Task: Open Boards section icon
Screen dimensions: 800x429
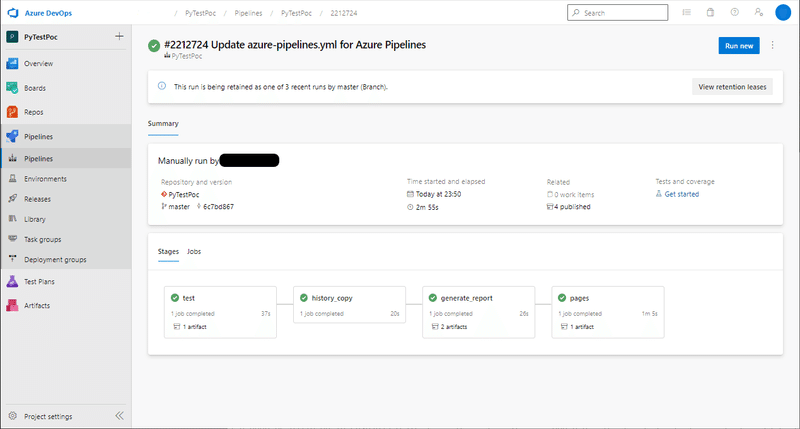Action: point(12,88)
